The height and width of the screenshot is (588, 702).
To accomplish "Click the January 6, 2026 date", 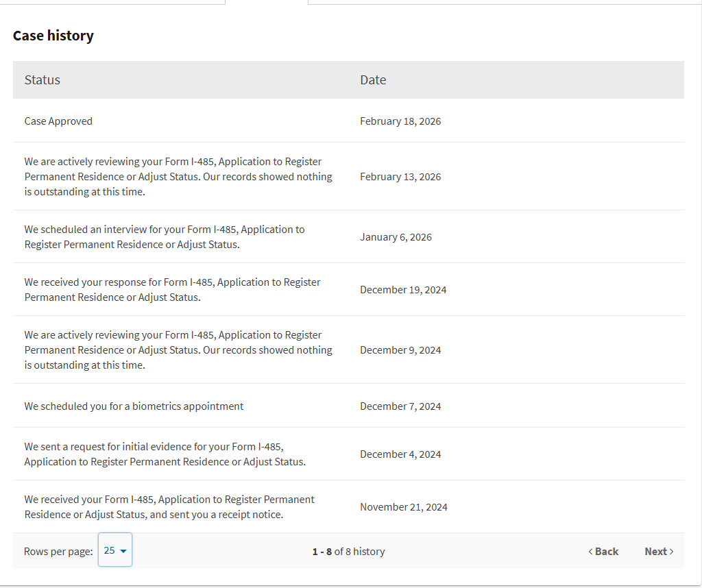I will point(396,237).
